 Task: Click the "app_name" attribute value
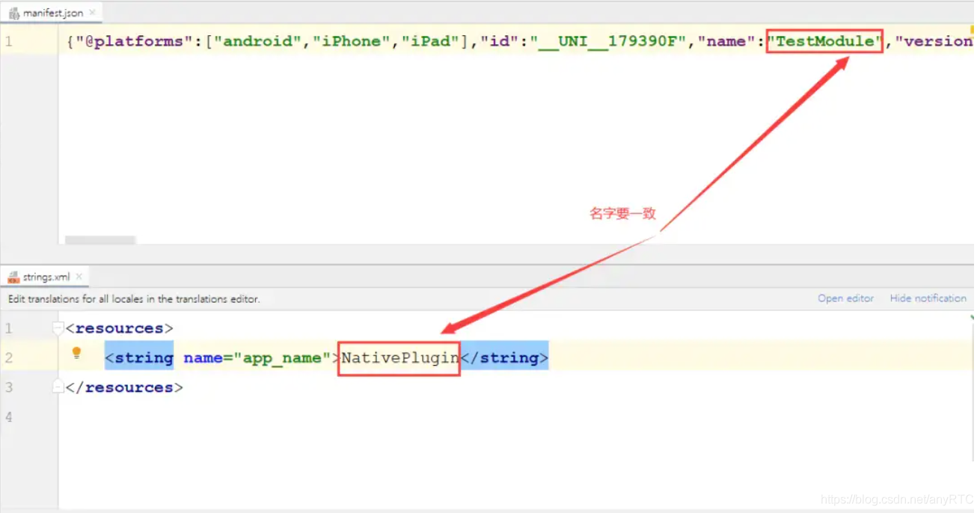[x=282, y=358]
